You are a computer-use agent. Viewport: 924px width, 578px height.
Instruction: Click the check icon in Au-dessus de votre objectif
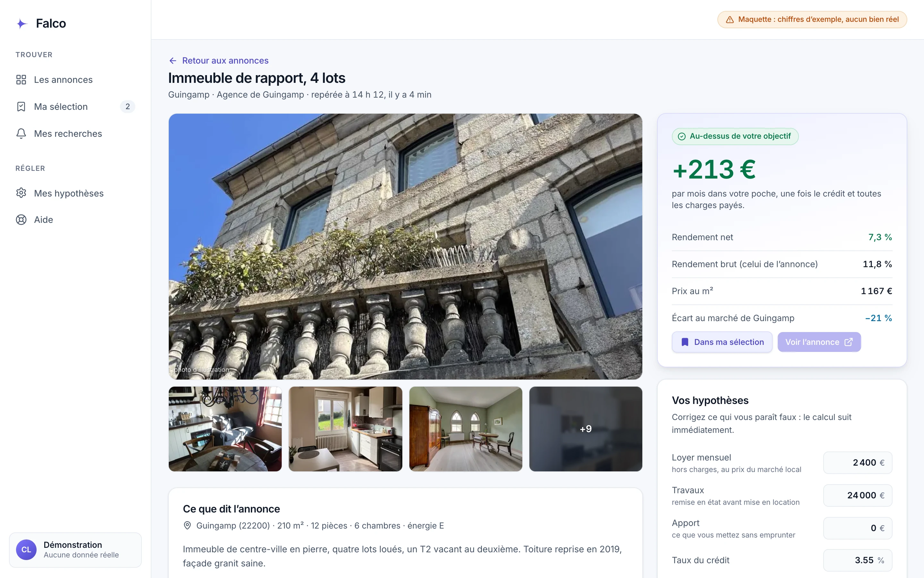(x=681, y=136)
